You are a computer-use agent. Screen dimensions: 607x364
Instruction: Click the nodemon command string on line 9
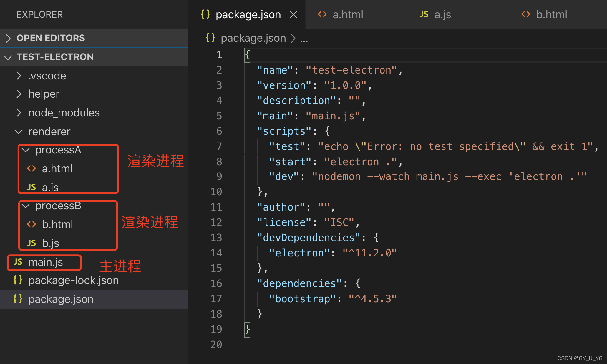pyautogui.click(x=450, y=176)
